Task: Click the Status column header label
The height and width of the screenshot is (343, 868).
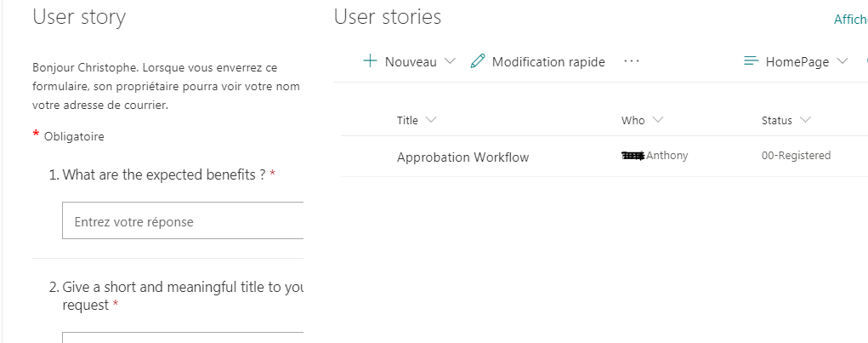Action: [776, 121]
